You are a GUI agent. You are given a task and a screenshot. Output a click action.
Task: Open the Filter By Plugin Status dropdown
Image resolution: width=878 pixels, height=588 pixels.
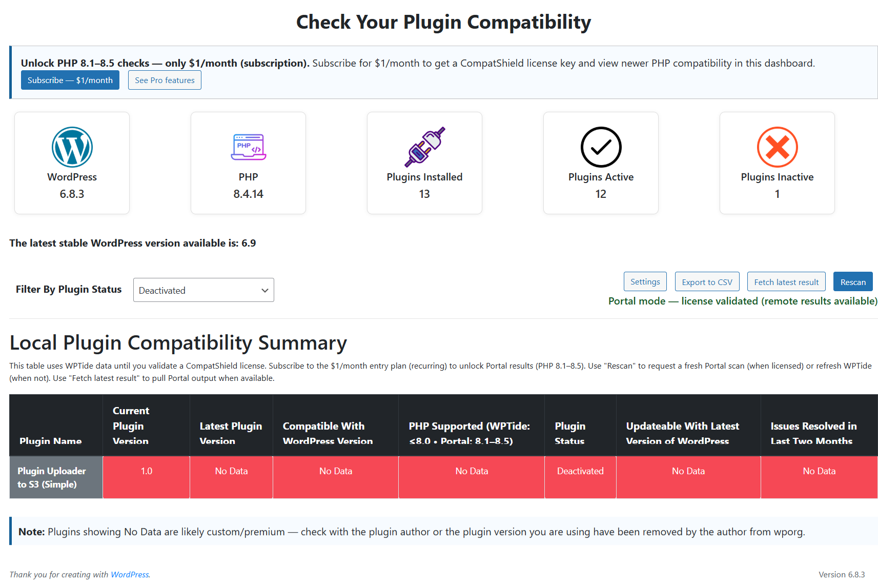(203, 290)
